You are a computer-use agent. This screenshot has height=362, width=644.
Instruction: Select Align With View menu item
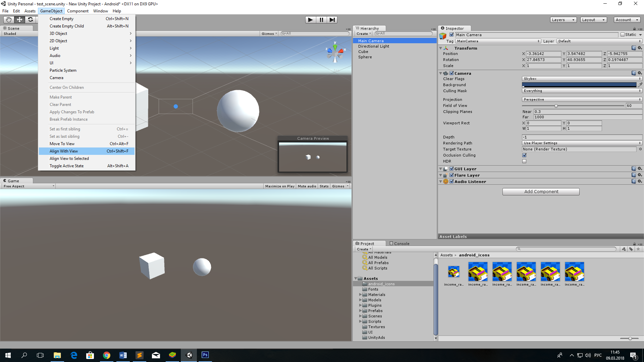[64, 151]
